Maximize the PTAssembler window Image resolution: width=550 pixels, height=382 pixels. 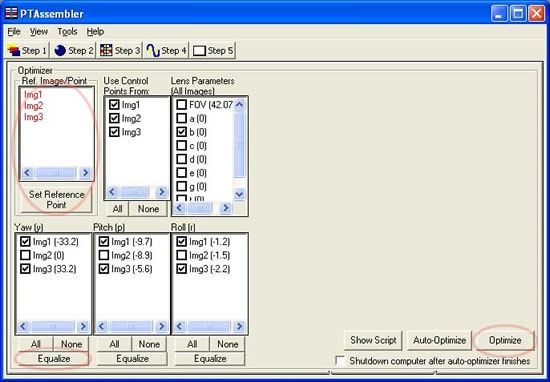coord(518,14)
